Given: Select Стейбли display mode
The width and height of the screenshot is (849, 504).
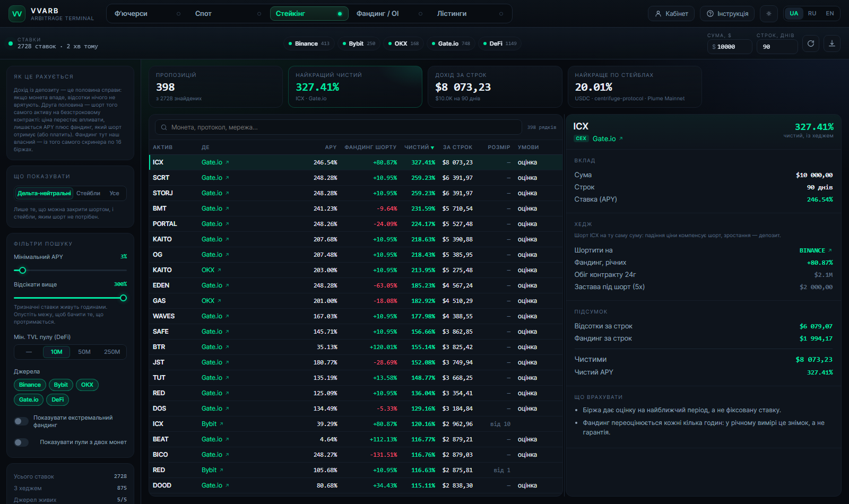Looking at the screenshot, I should point(88,193).
